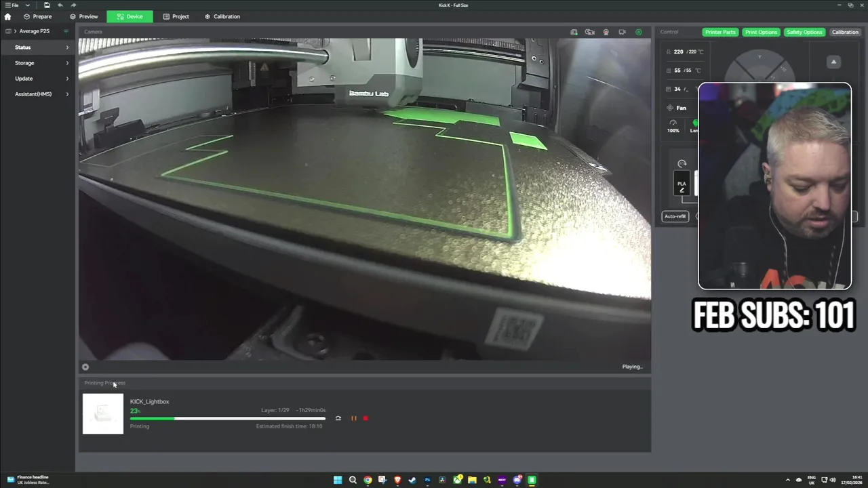
Task: Adjust the 100% print speed gauge
Action: pos(673,126)
